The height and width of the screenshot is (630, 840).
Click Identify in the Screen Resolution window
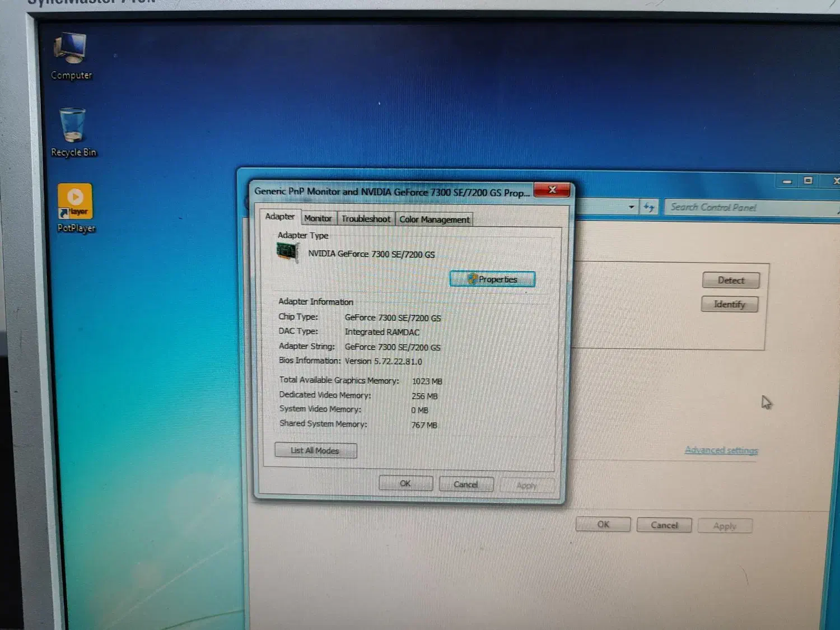[730, 304]
